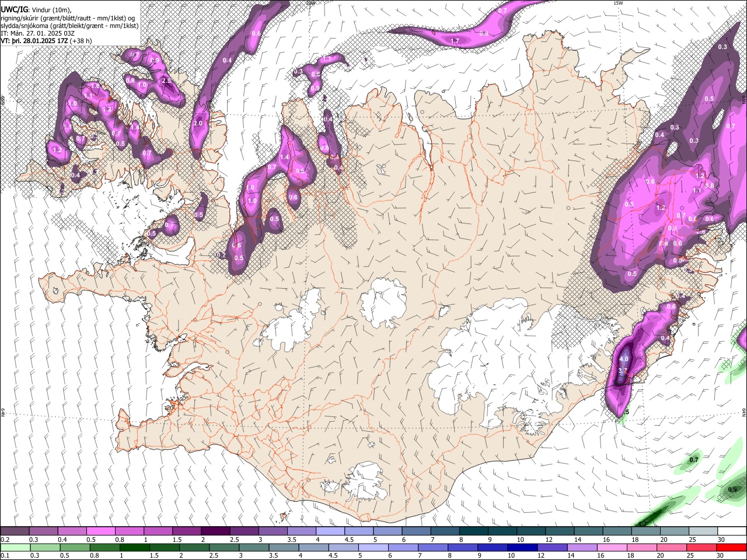The width and height of the screenshot is (747, 560).
Task: Click the palest green 0.1 rain swatch
Action: 15,548
